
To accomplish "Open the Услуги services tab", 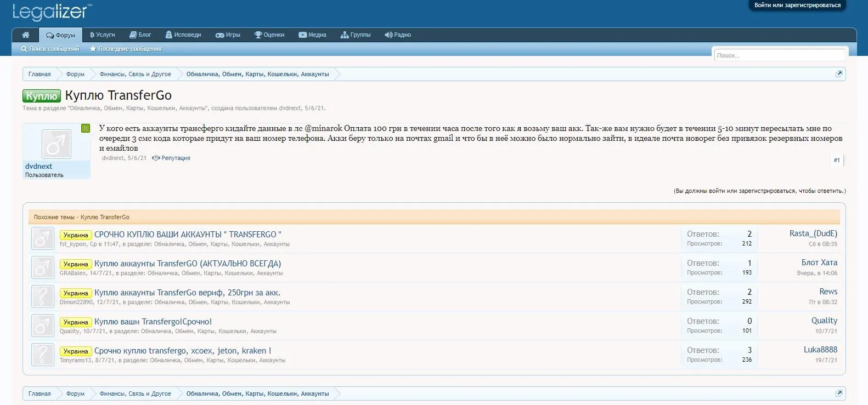I will pos(103,35).
